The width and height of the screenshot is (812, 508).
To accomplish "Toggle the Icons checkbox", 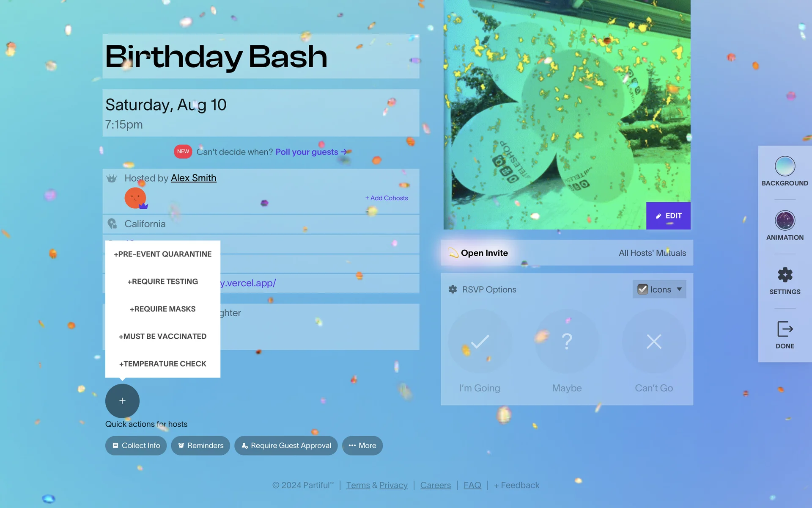I will (x=642, y=290).
